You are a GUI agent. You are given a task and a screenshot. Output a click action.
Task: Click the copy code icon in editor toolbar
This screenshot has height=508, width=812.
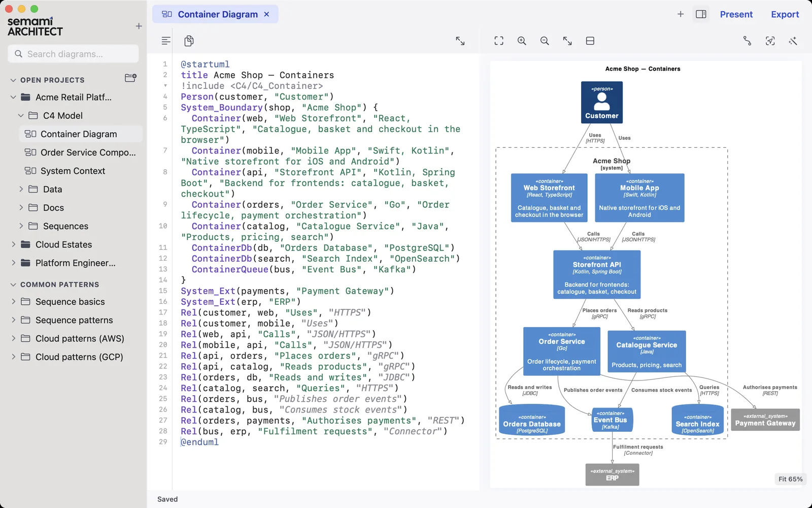[189, 41]
